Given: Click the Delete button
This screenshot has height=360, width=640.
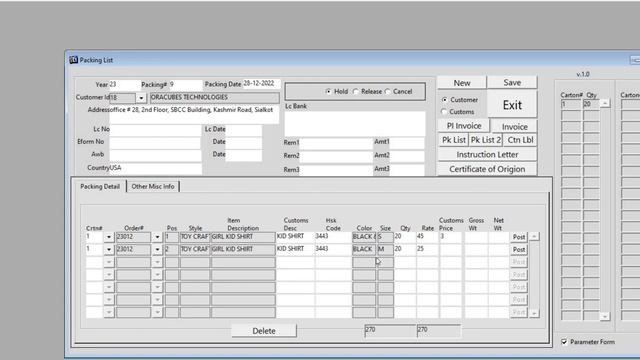Looking at the screenshot, I should tap(264, 331).
